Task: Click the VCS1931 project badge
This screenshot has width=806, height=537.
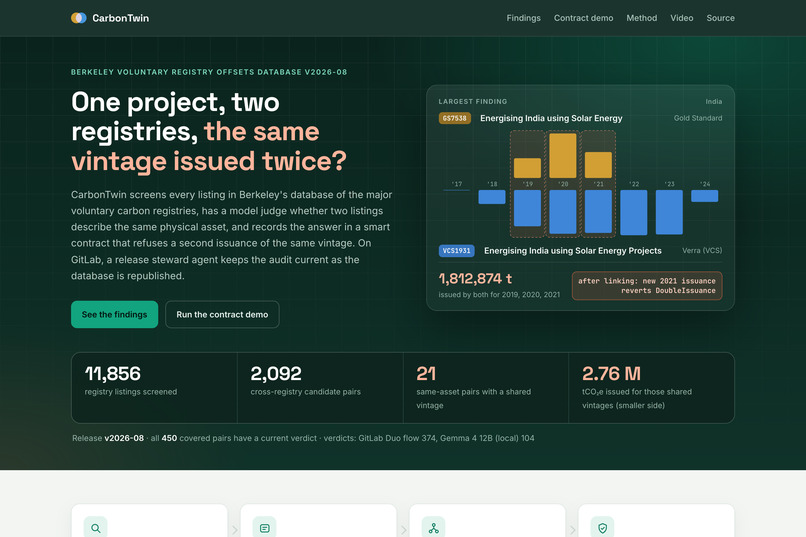Action: (456, 251)
